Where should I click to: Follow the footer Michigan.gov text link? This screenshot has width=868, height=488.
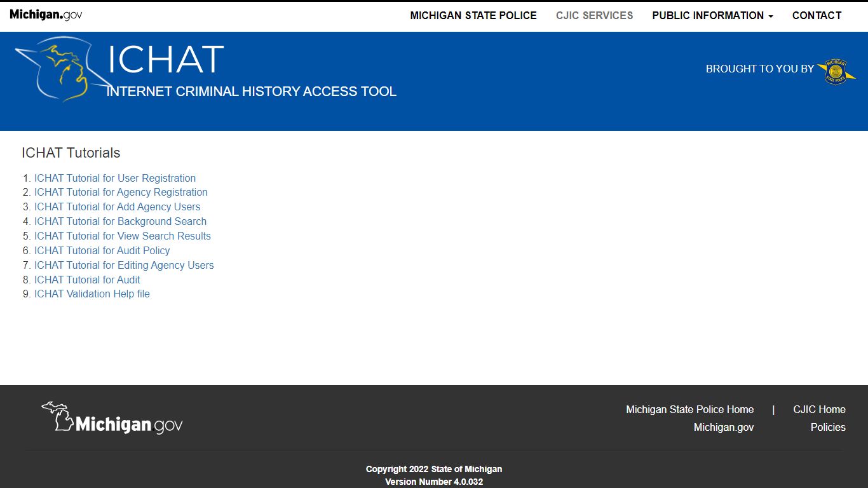click(724, 427)
